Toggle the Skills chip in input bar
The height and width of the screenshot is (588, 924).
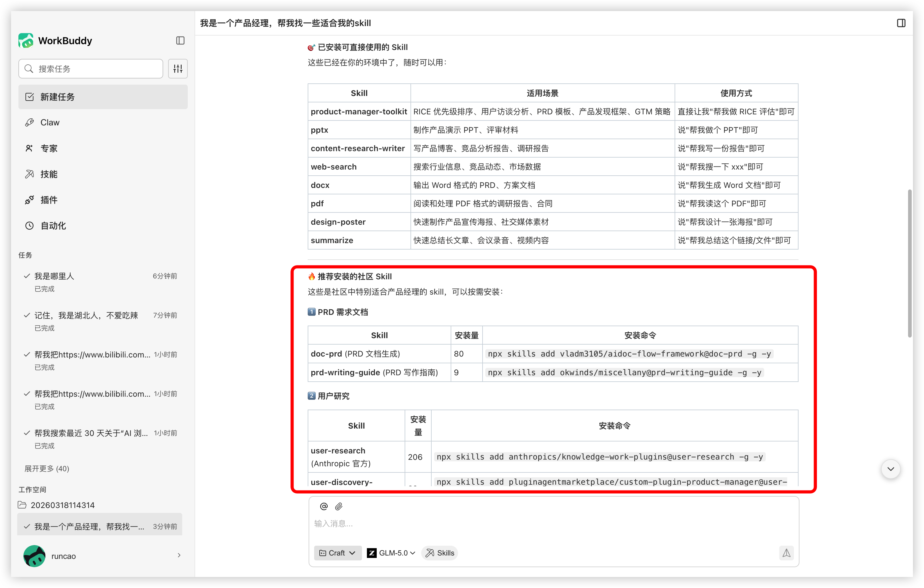click(x=440, y=553)
